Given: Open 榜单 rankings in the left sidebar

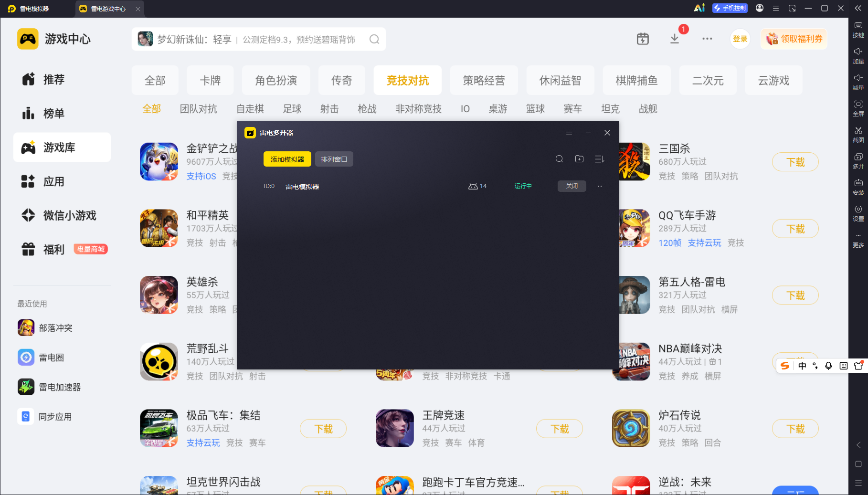Looking at the screenshot, I should point(62,114).
